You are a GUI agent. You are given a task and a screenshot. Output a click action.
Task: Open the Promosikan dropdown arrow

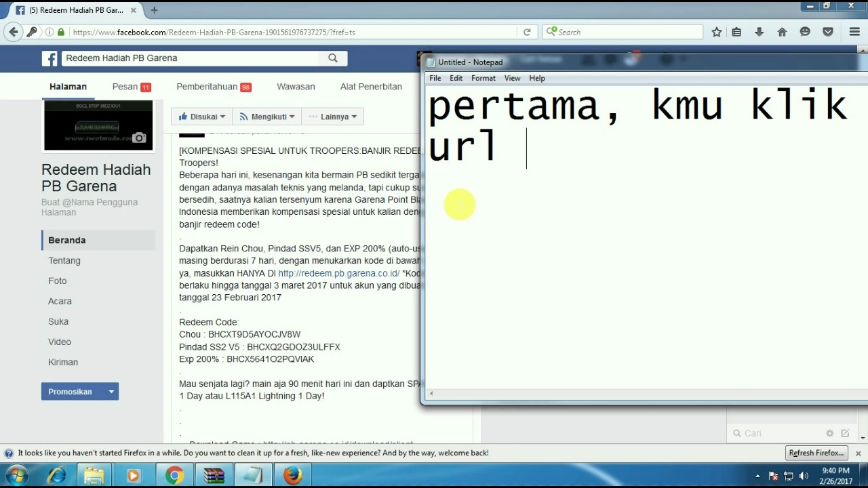[x=111, y=392]
